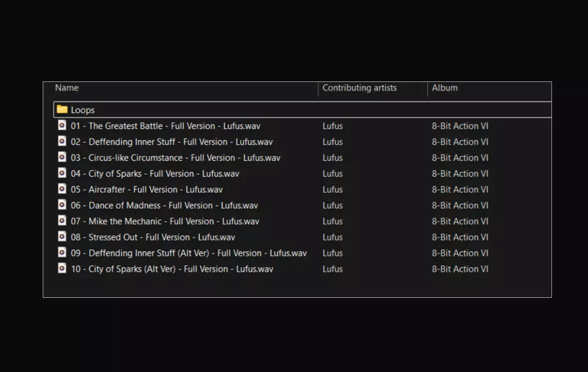
Task: Select file name 04 - City of Sparks - Full Version
Action: (x=155, y=174)
